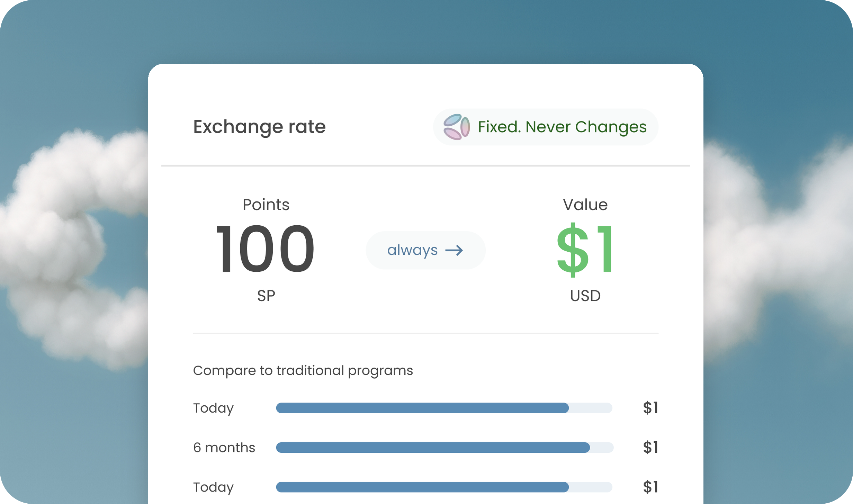The width and height of the screenshot is (853, 504).
Task: Click the $1 amount on top Today row
Action: coord(650,408)
